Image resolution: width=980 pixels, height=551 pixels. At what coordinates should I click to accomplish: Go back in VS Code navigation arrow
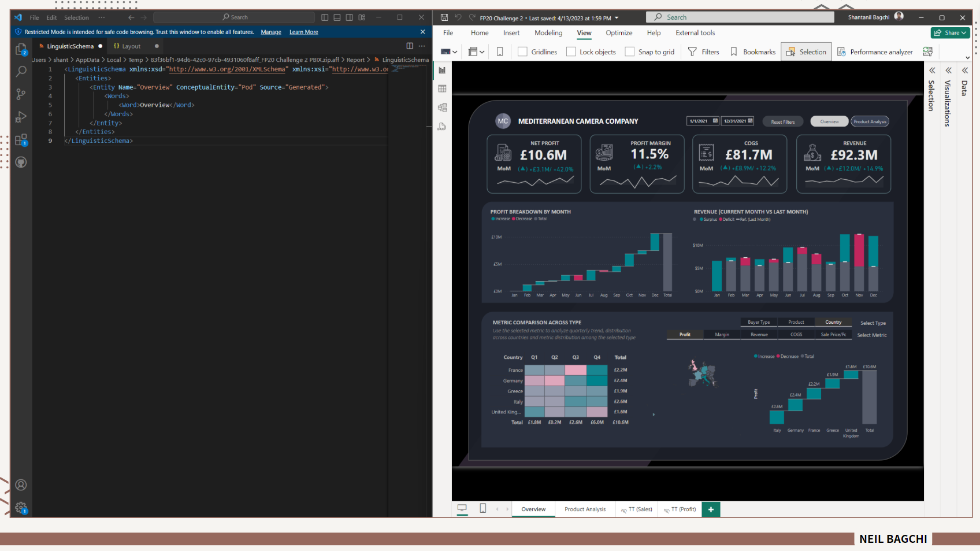coord(131,17)
